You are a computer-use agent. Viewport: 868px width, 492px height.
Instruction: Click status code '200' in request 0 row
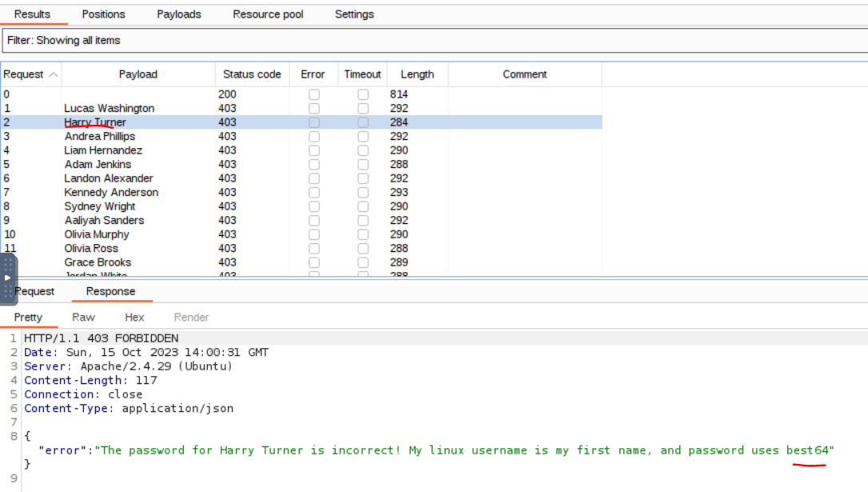pos(227,94)
